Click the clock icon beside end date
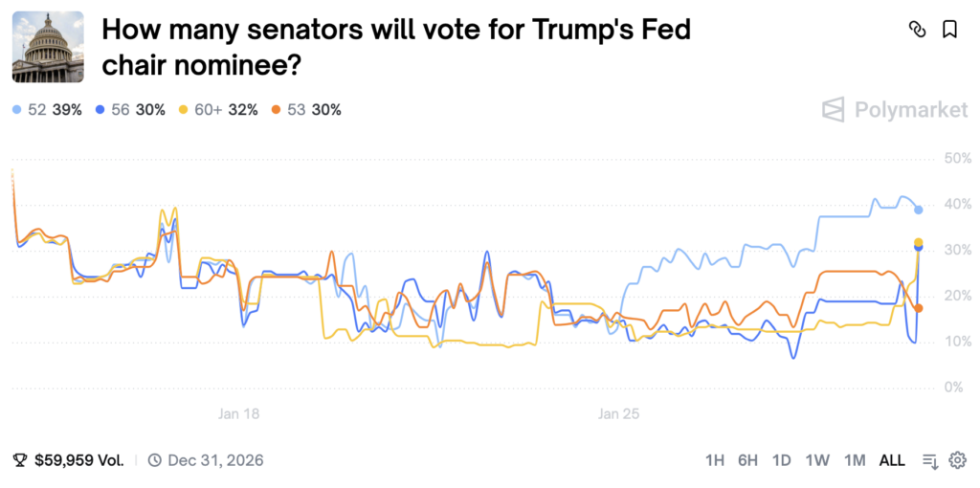The image size is (980, 488). pos(155,460)
